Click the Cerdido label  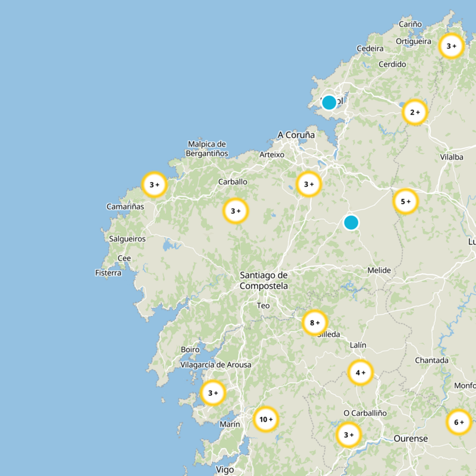pyautogui.click(x=392, y=64)
